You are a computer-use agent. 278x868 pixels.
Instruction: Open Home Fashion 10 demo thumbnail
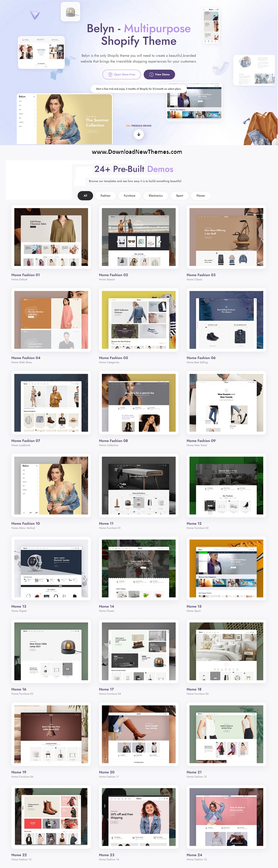[51, 486]
